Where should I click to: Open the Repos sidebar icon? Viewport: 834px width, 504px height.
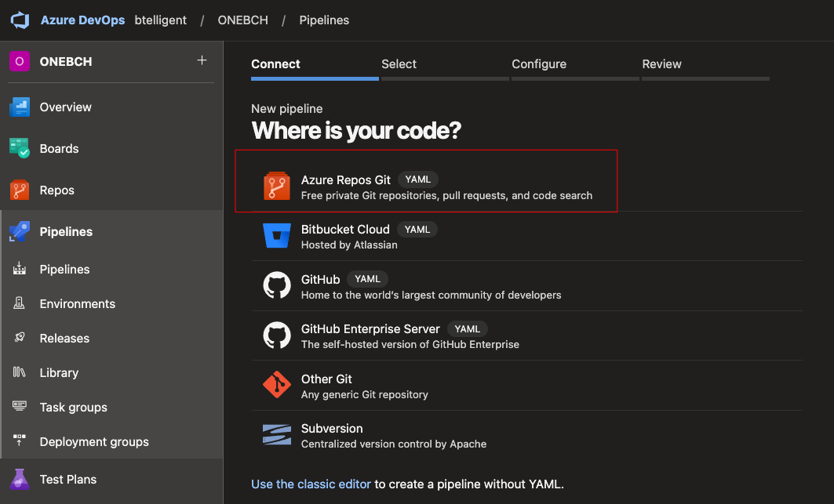(x=20, y=190)
